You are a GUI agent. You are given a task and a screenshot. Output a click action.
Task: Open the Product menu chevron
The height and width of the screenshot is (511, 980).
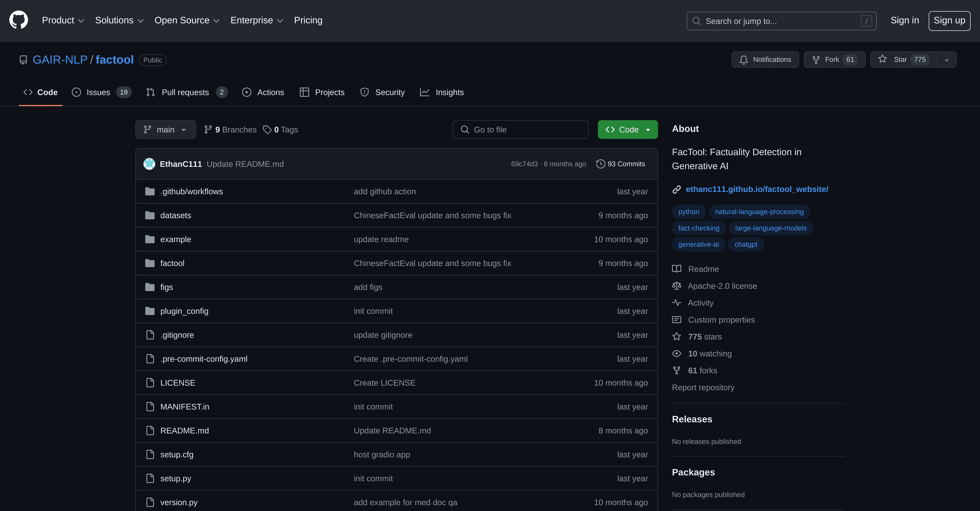[81, 20]
